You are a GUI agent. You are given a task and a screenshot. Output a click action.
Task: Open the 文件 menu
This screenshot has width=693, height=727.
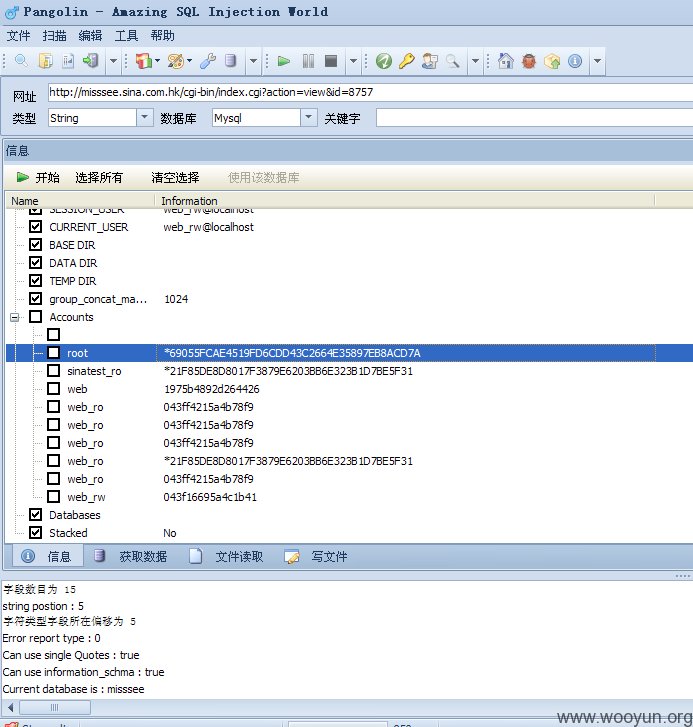pos(19,36)
